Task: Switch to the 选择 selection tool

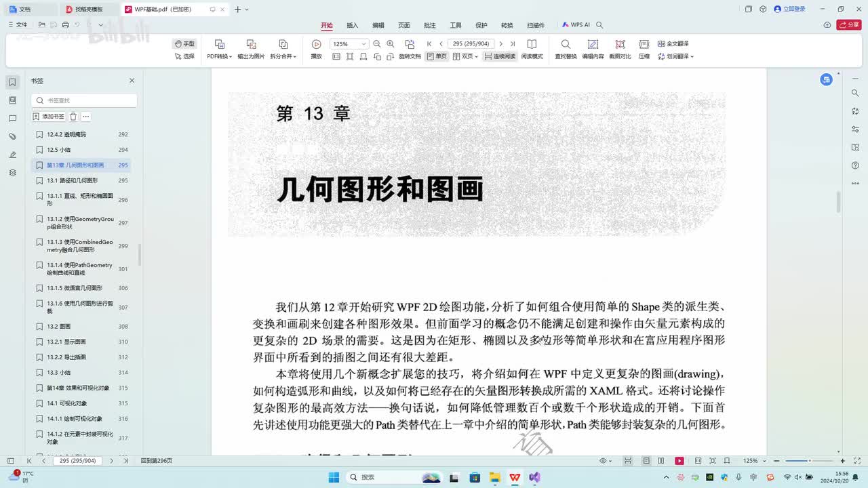Action: [184, 56]
